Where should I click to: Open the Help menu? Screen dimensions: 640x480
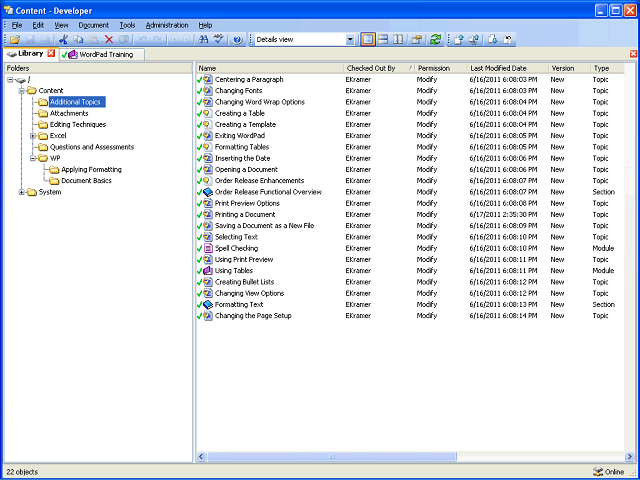coord(205,25)
